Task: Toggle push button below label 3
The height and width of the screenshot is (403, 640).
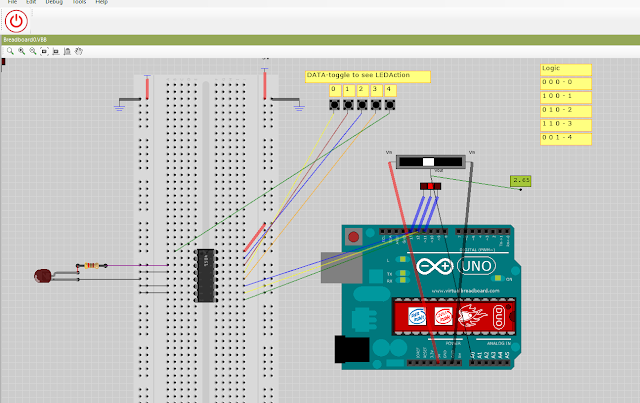Action: (x=376, y=105)
